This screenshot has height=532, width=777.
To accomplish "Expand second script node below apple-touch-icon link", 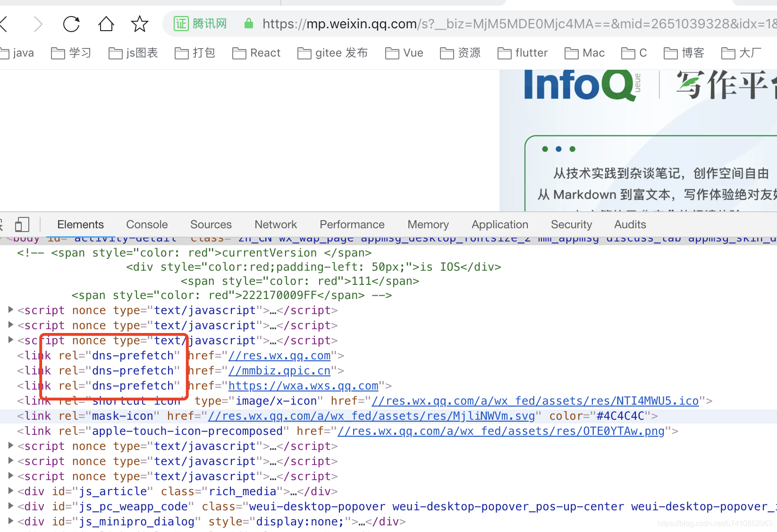I will pyautogui.click(x=10, y=461).
